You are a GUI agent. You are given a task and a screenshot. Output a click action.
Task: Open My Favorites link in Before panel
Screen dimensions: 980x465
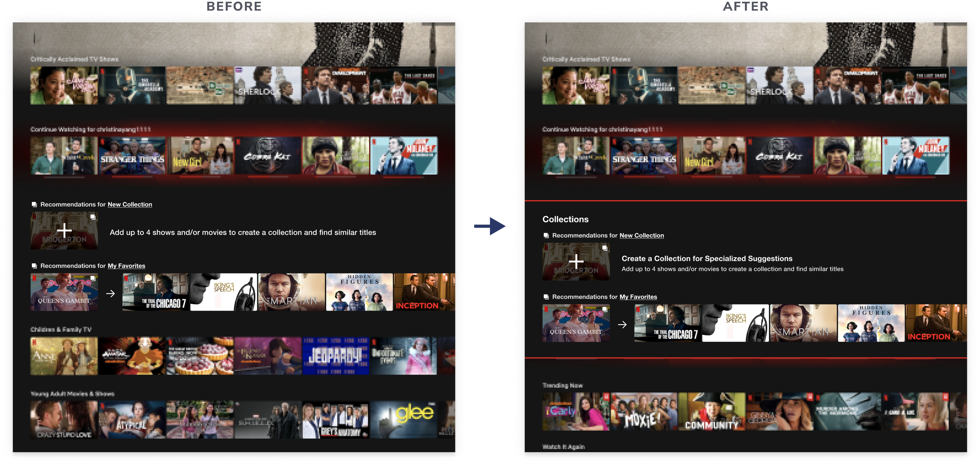126,266
